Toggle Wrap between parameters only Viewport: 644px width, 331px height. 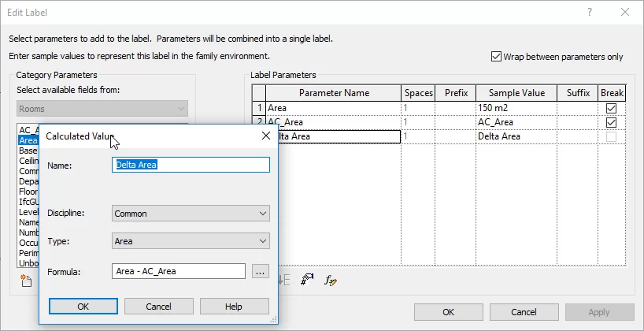(496, 57)
